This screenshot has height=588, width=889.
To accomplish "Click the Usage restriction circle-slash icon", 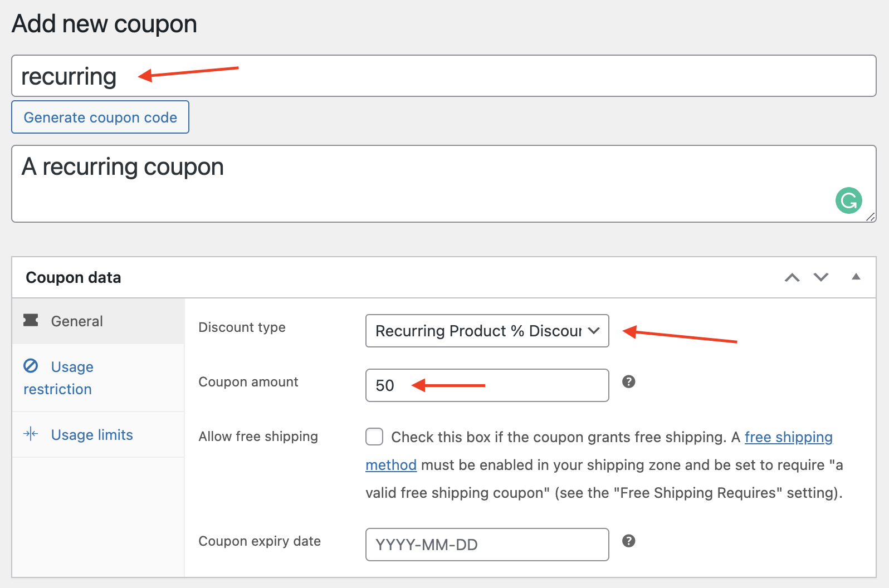I will coord(31,366).
